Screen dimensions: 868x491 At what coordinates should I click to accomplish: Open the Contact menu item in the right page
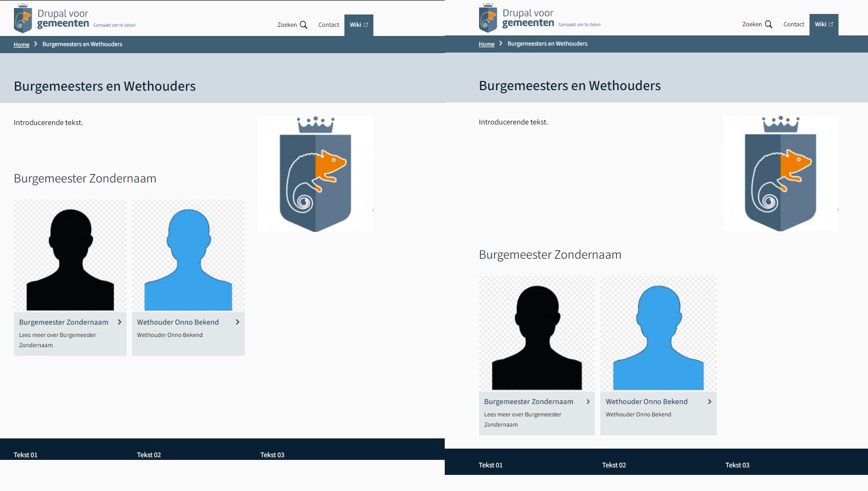793,25
